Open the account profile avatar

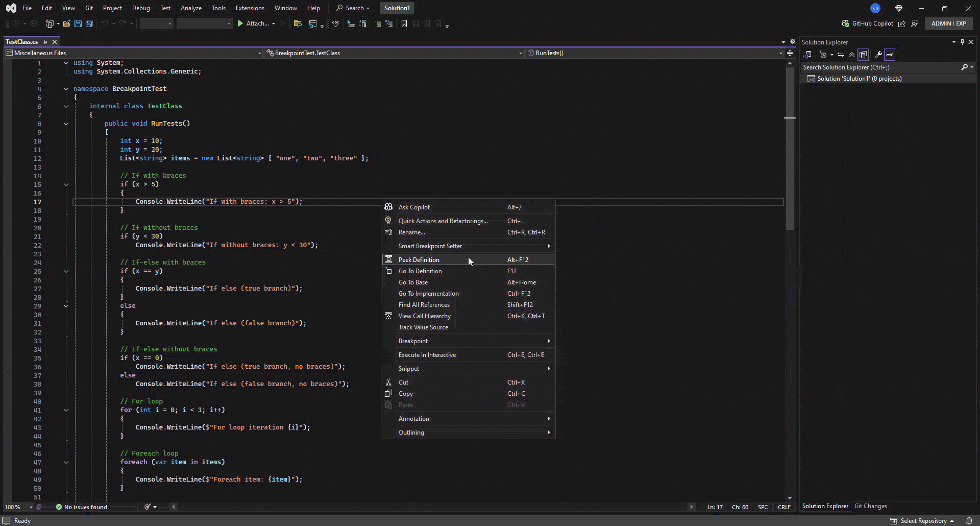point(875,8)
